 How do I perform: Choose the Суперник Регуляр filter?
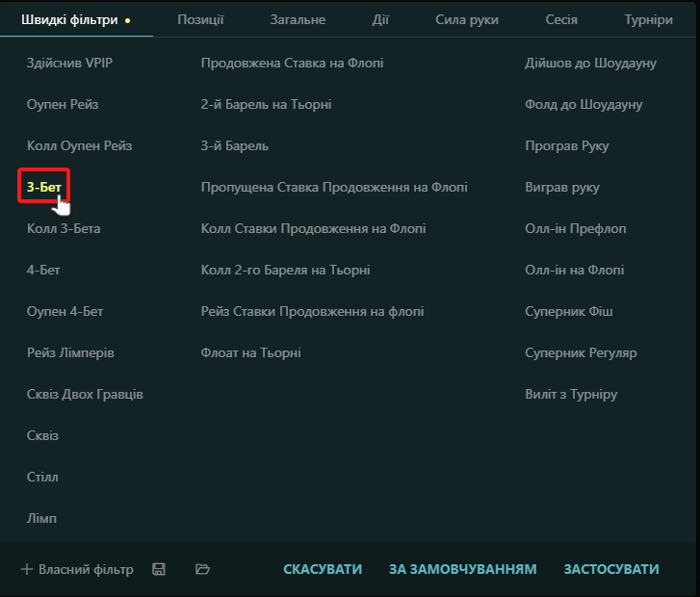[581, 352]
